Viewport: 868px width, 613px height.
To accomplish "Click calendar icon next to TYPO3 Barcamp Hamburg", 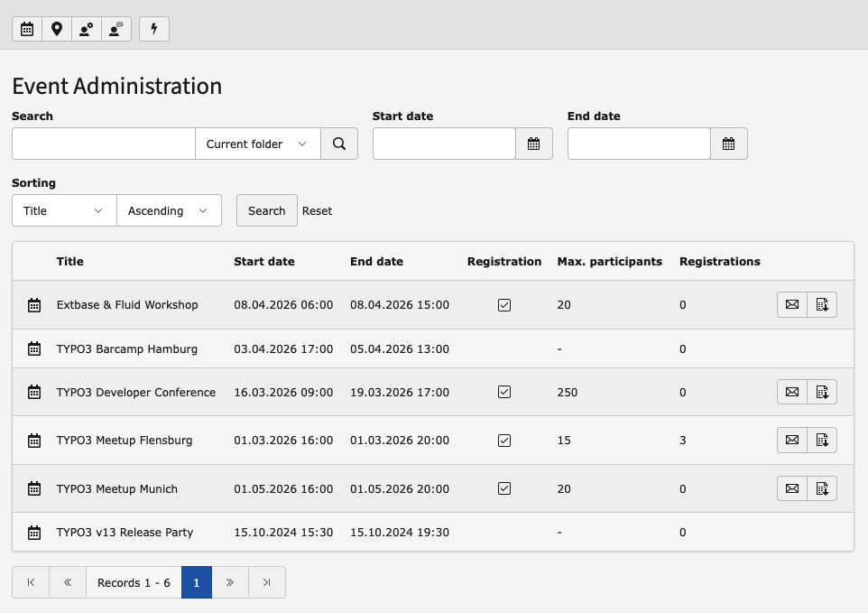I will 33,348.
